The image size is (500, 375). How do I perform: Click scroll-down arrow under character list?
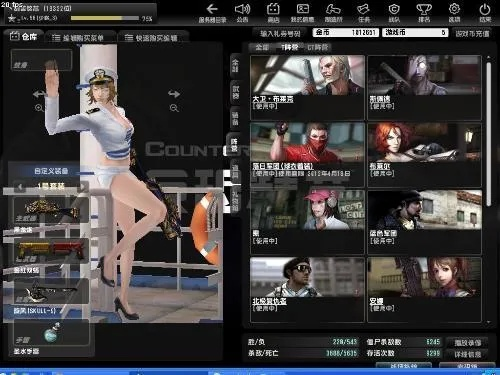point(489,323)
